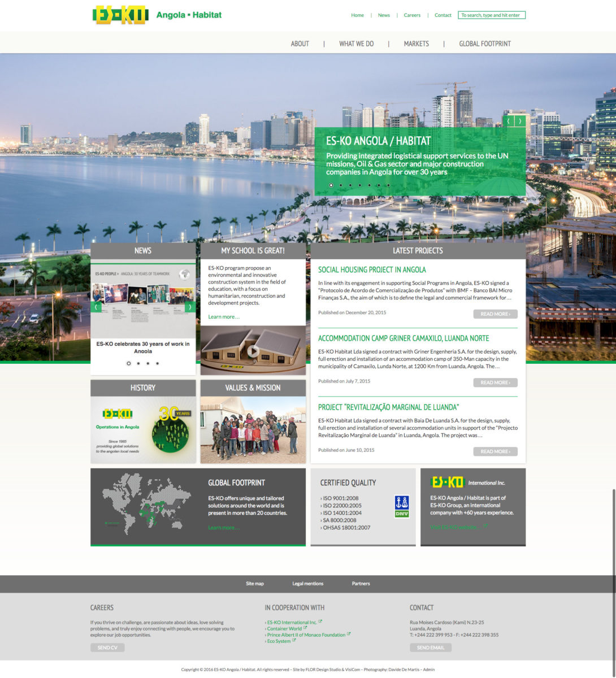Click the Admin link in footer

point(429,670)
